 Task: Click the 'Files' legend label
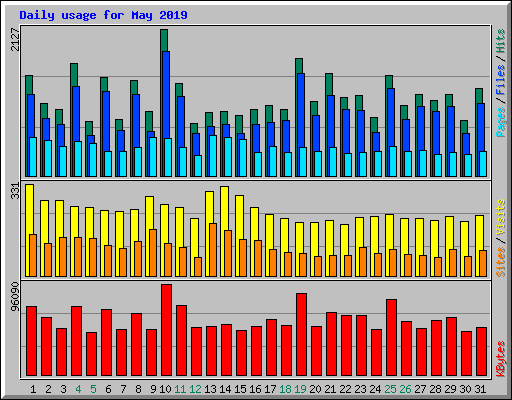pos(501,80)
